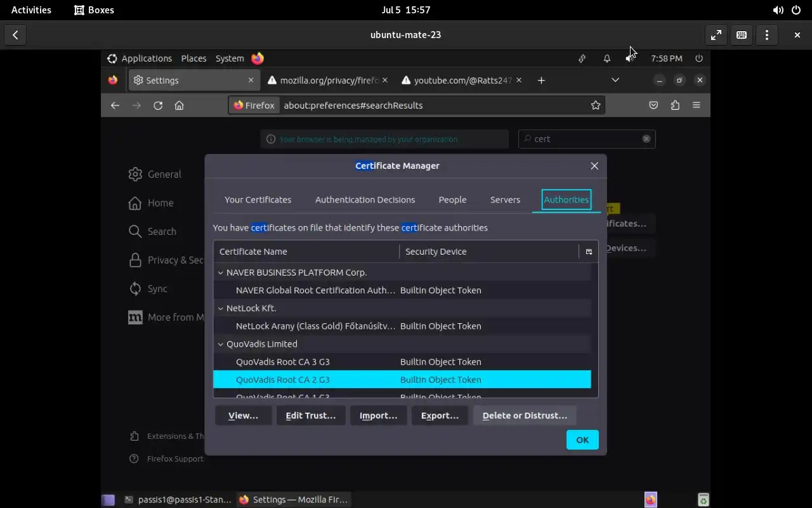Close the Settings browser tab
Screen dimensions: 812x508
251,80
